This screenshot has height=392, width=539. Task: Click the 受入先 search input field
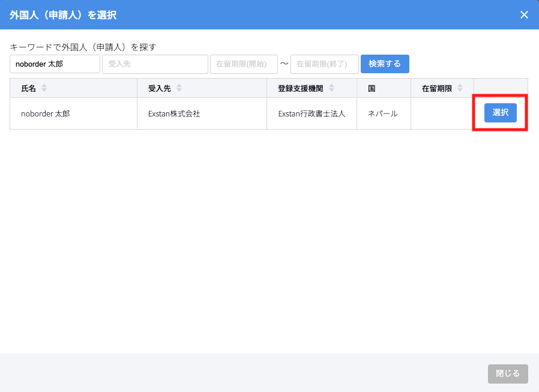[x=155, y=64]
